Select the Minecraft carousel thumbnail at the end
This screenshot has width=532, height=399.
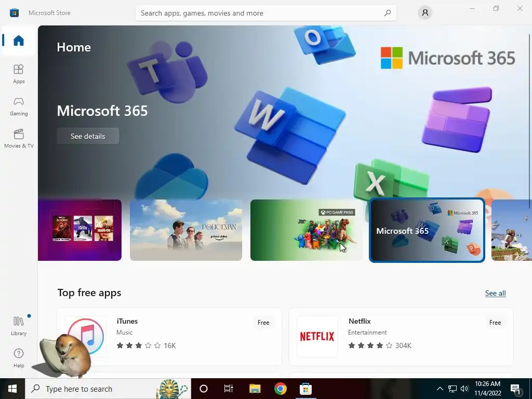tap(512, 230)
